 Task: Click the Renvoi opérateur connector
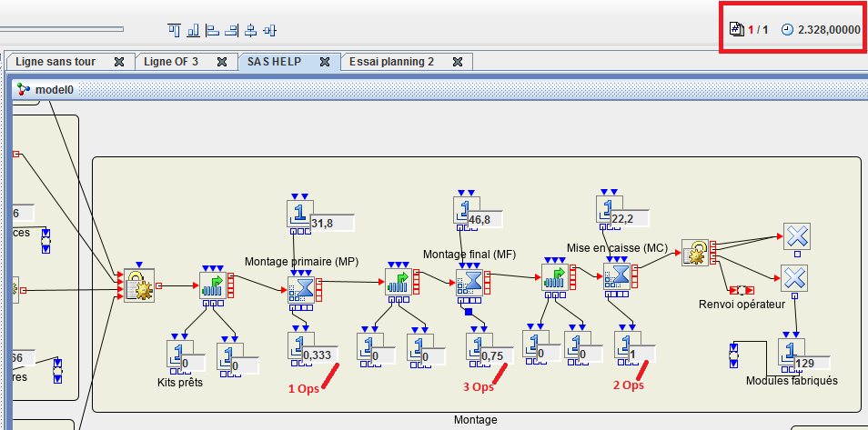click(x=742, y=290)
